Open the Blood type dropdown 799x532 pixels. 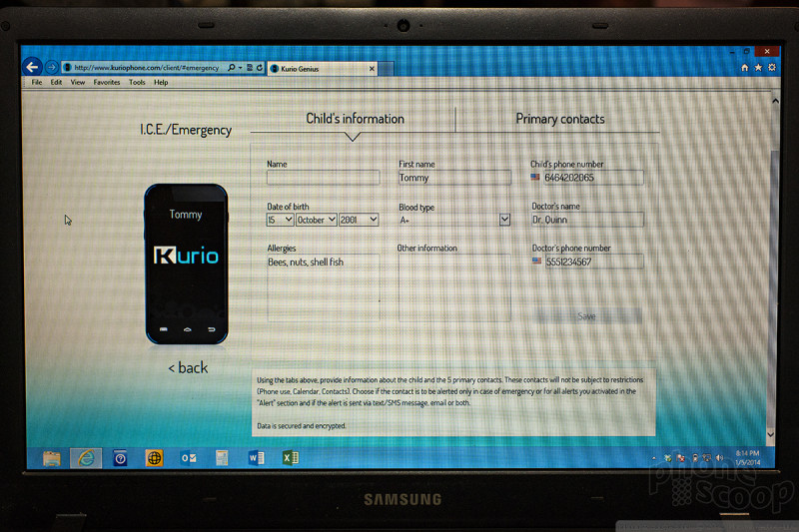coord(454,220)
